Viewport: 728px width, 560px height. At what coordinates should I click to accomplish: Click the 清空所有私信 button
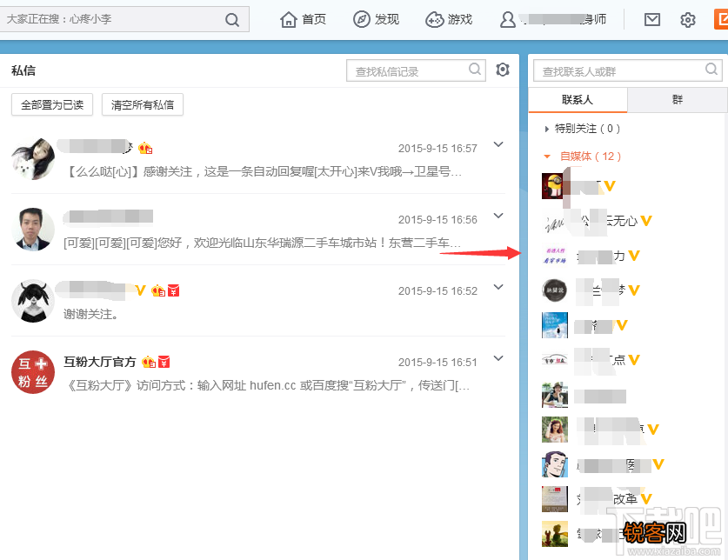coord(143,105)
